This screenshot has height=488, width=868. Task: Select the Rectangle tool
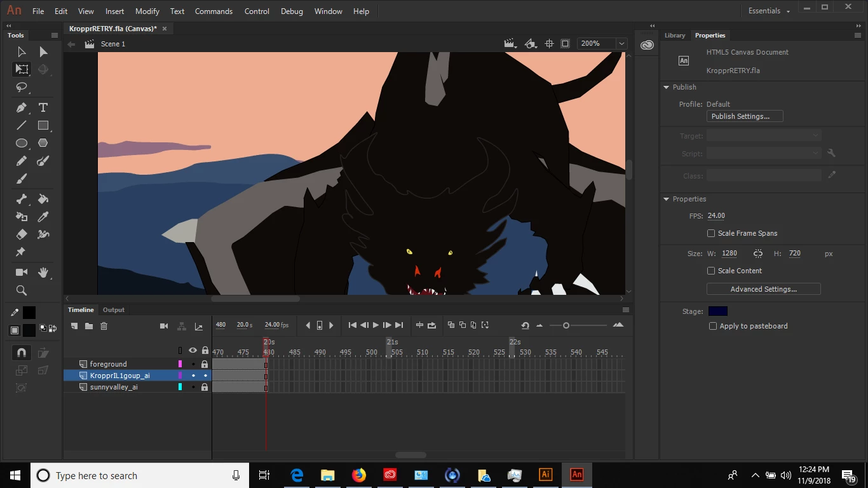click(x=43, y=125)
